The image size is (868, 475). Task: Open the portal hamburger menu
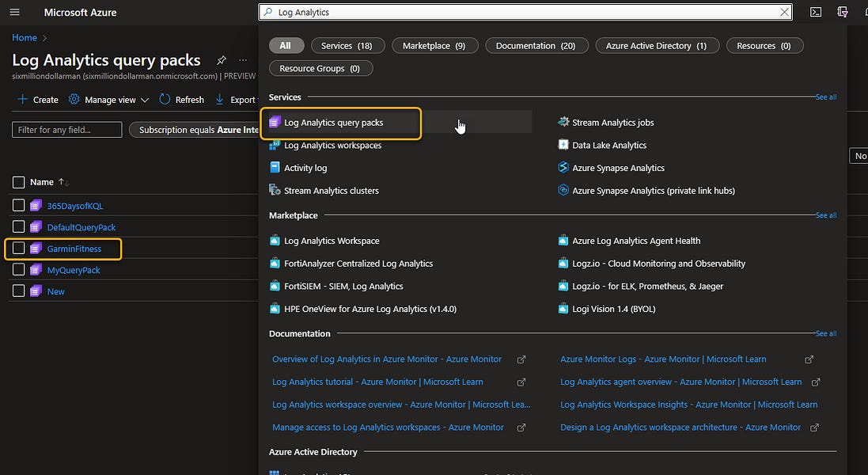point(14,12)
